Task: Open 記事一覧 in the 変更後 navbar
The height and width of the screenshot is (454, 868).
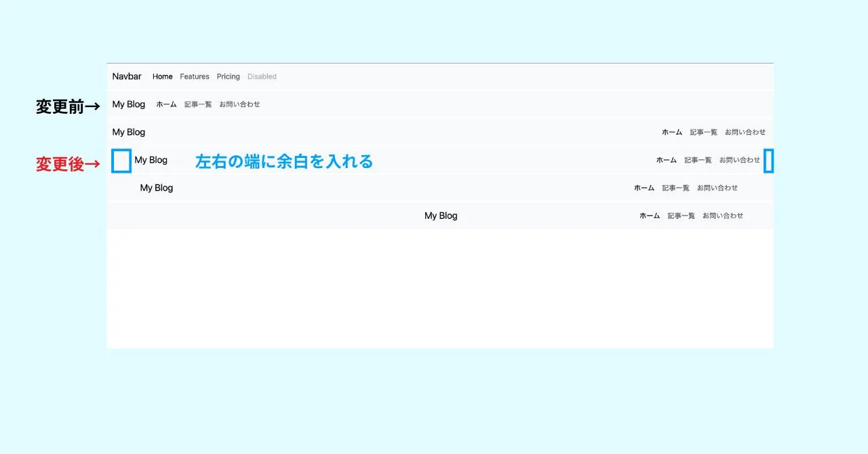Action: [x=698, y=160]
